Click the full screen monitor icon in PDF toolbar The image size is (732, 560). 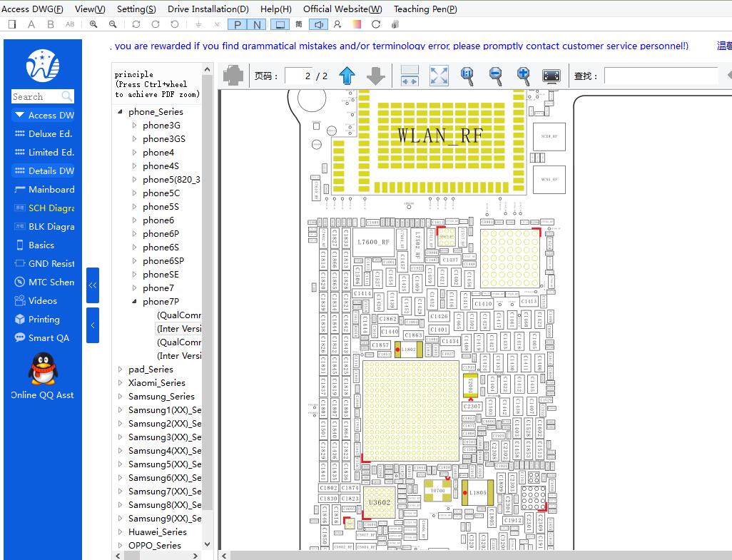point(551,76)
